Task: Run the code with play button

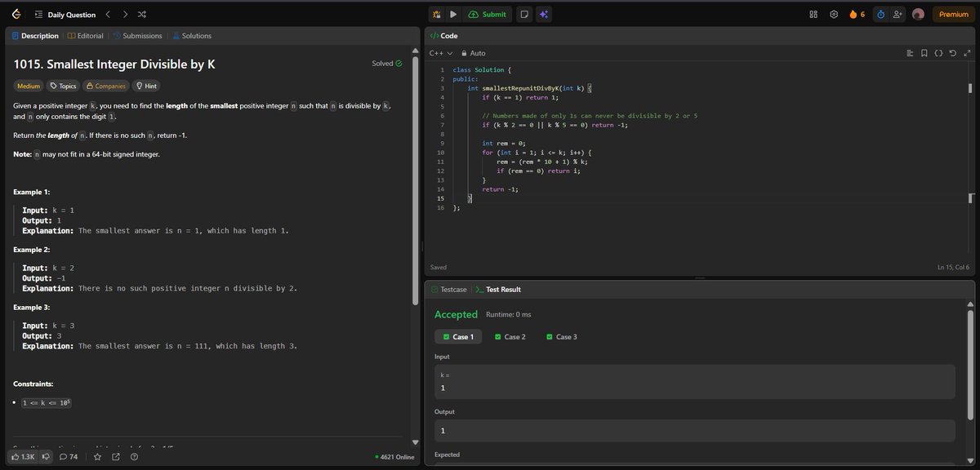Action: point(452,15)
